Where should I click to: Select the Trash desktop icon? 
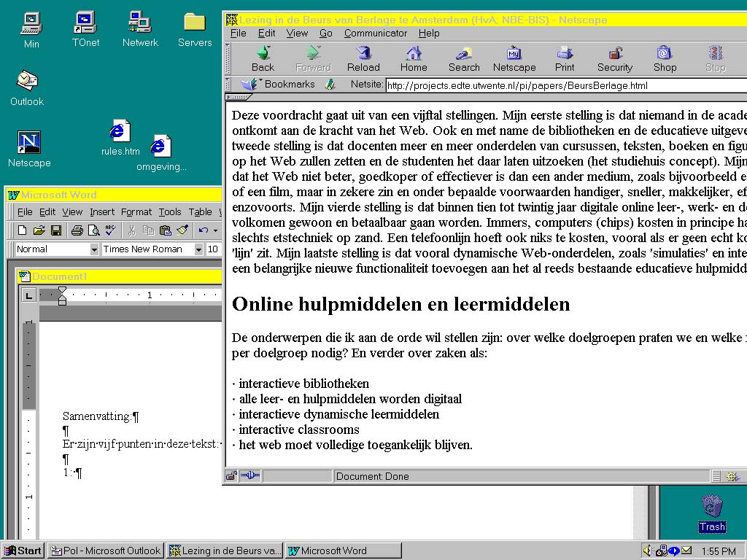point(712,513)
